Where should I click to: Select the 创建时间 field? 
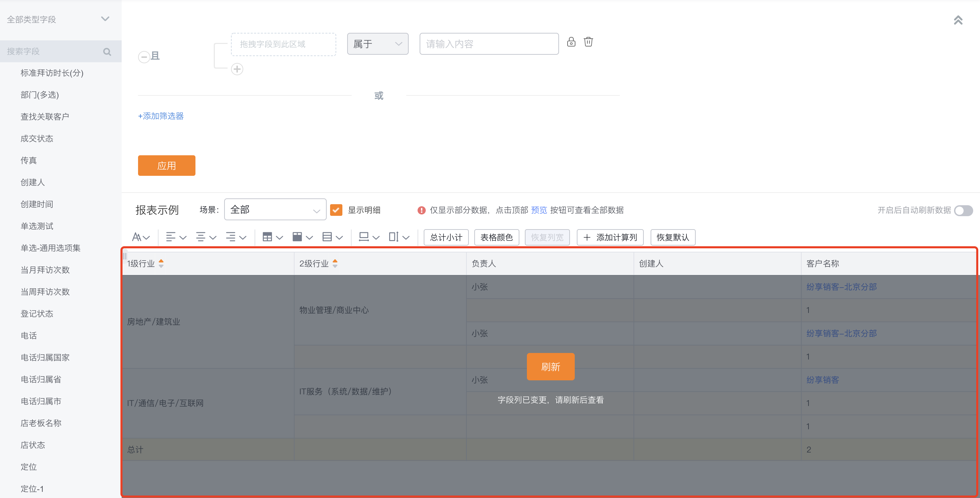37,205
